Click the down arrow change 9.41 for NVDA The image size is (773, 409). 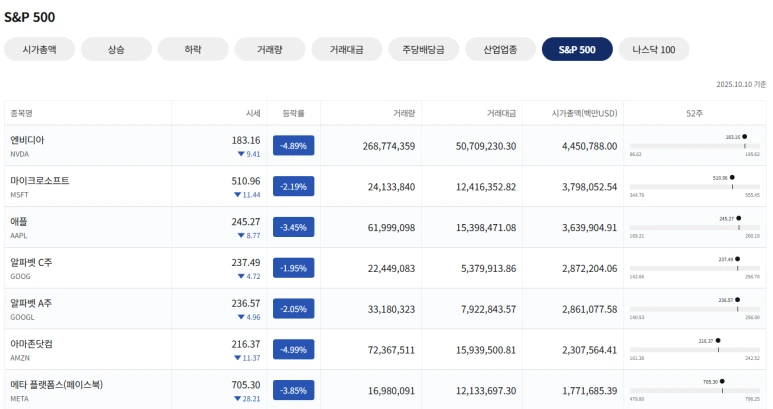coord(249,154)
